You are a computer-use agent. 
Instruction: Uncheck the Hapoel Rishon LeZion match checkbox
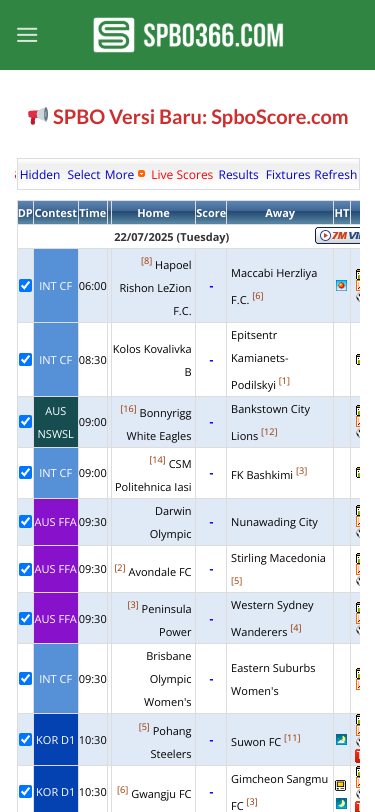25,285
